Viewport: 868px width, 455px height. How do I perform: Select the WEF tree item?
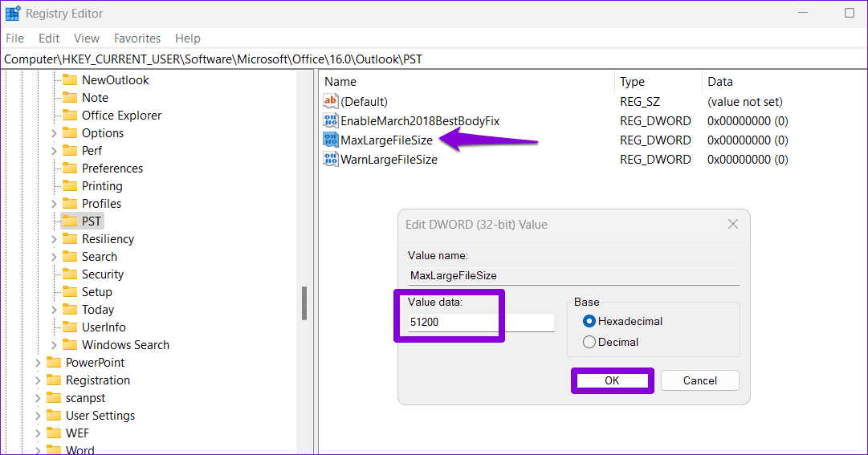click(77, 433)
